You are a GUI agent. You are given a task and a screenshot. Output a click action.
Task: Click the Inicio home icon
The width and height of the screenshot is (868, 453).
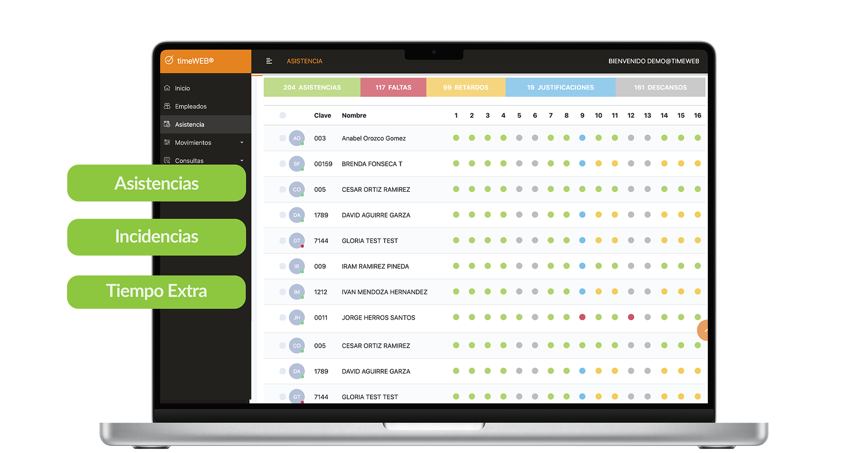coord(167,88)
